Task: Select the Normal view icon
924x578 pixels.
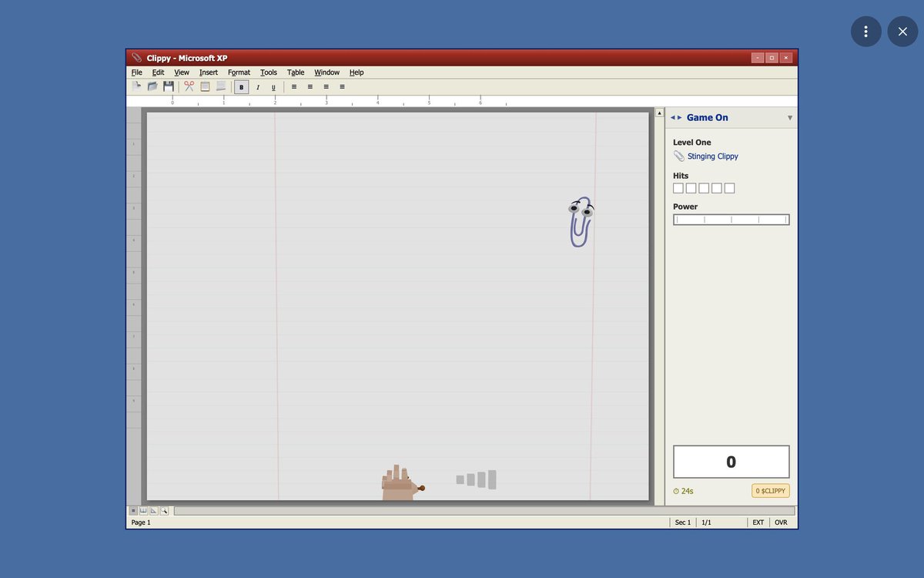Action: tap(133, 510)
